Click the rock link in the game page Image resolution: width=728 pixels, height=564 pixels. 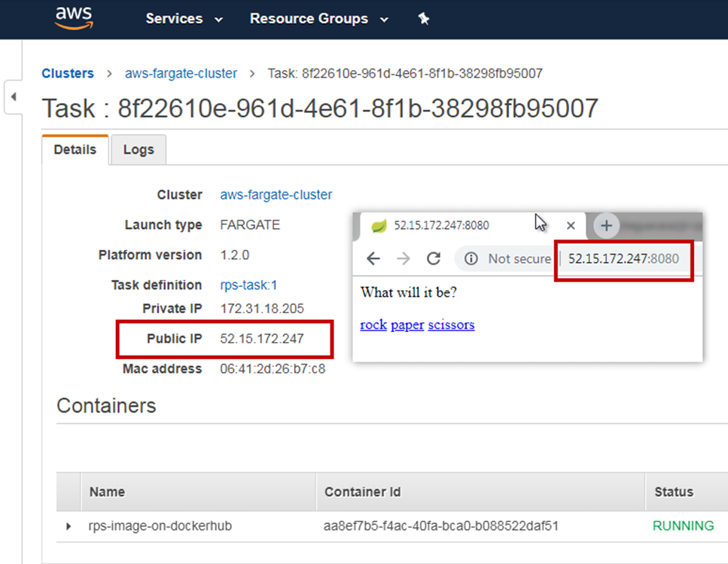(373, 325)
